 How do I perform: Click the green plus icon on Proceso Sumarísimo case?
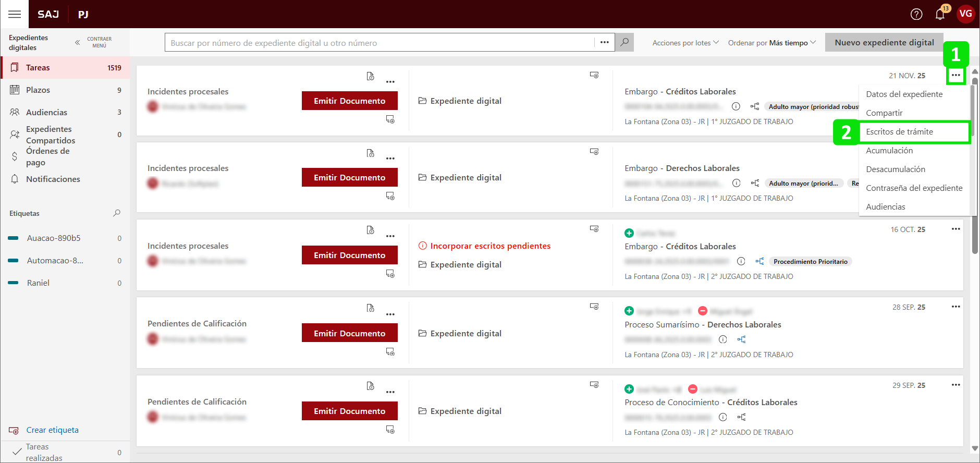(629, 311)
